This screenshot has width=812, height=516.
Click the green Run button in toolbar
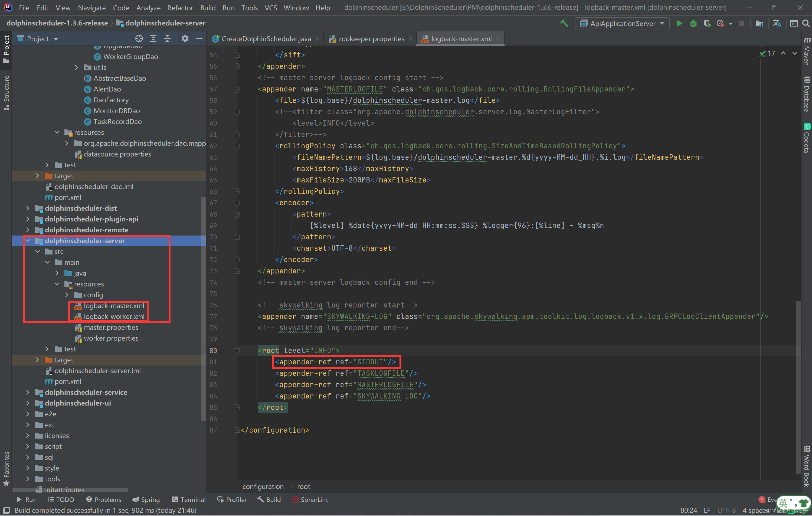coord(679,23)
